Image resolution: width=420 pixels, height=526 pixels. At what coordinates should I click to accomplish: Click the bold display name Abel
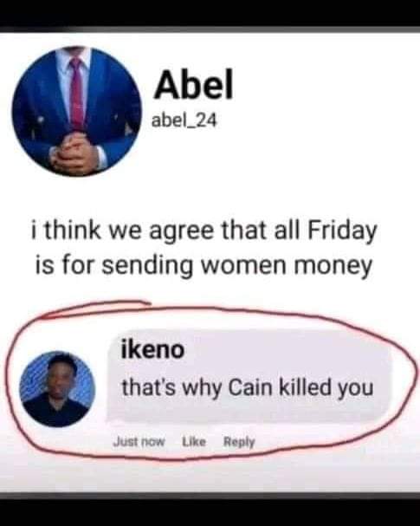click(x=193, y=84)
